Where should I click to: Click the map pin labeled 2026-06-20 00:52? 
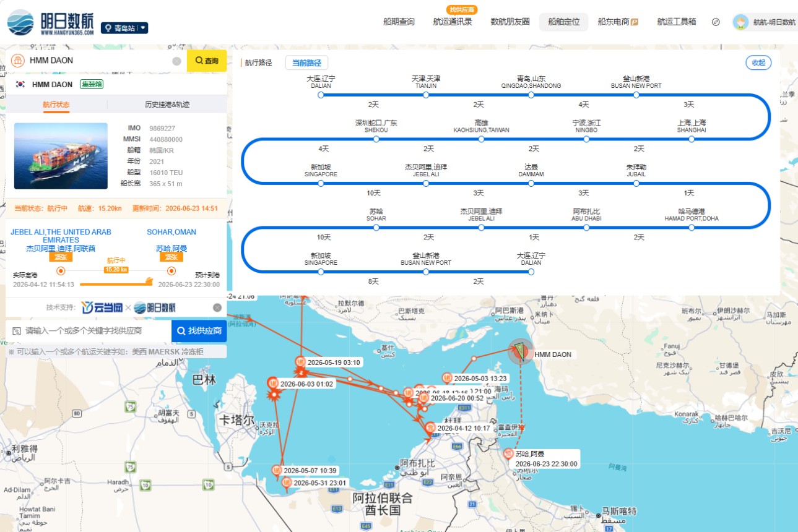coord(423,398)
